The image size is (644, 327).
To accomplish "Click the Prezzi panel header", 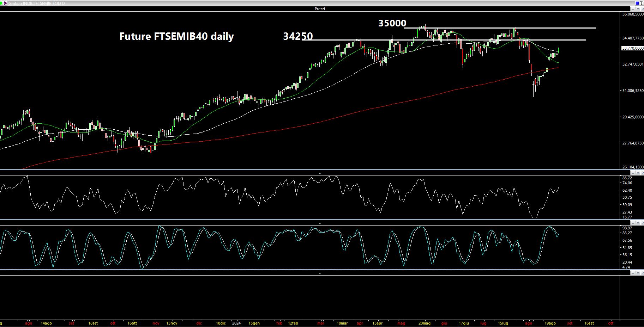I will point(320,9).
